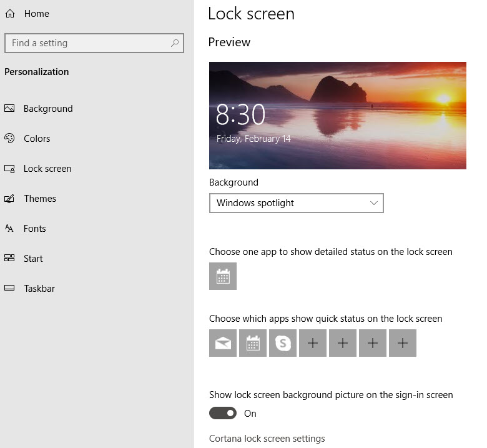
Task: Click the Mail quick status app icon
Action: [223, 343]
